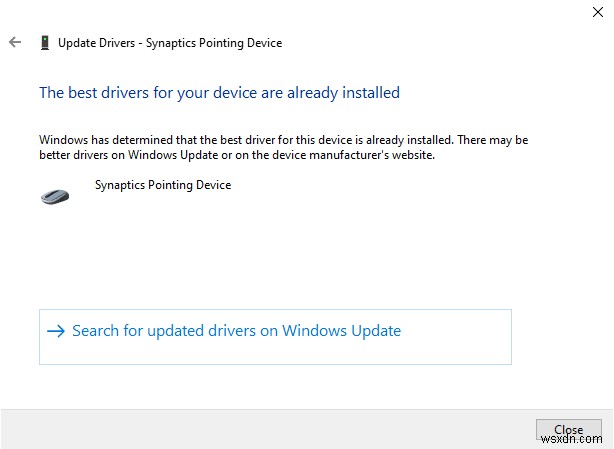Click the gray mouse device icon
Image resolution: width=614 pixels, height=449 pixels.
coord(55,195)
